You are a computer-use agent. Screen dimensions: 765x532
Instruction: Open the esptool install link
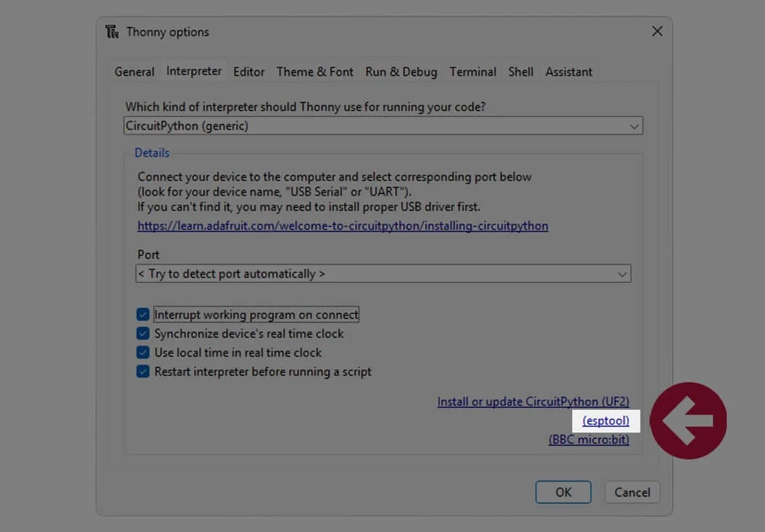coord(606,420)
